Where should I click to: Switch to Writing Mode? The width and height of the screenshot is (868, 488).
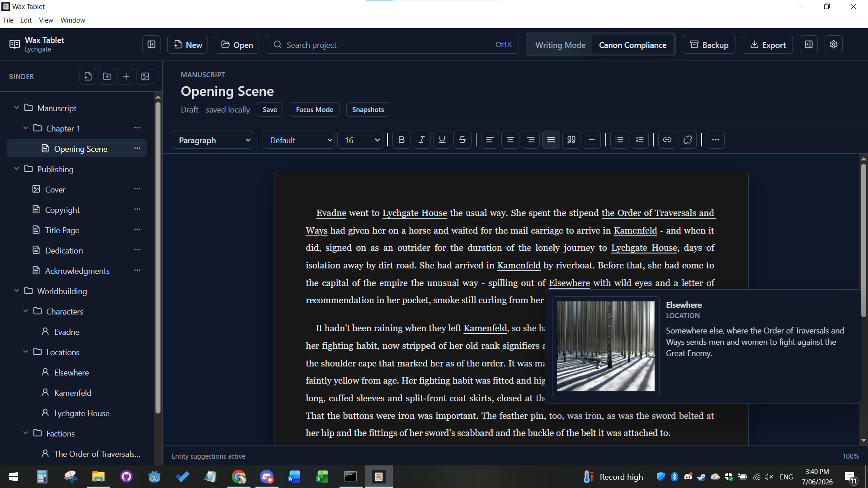tap(560, 45)
